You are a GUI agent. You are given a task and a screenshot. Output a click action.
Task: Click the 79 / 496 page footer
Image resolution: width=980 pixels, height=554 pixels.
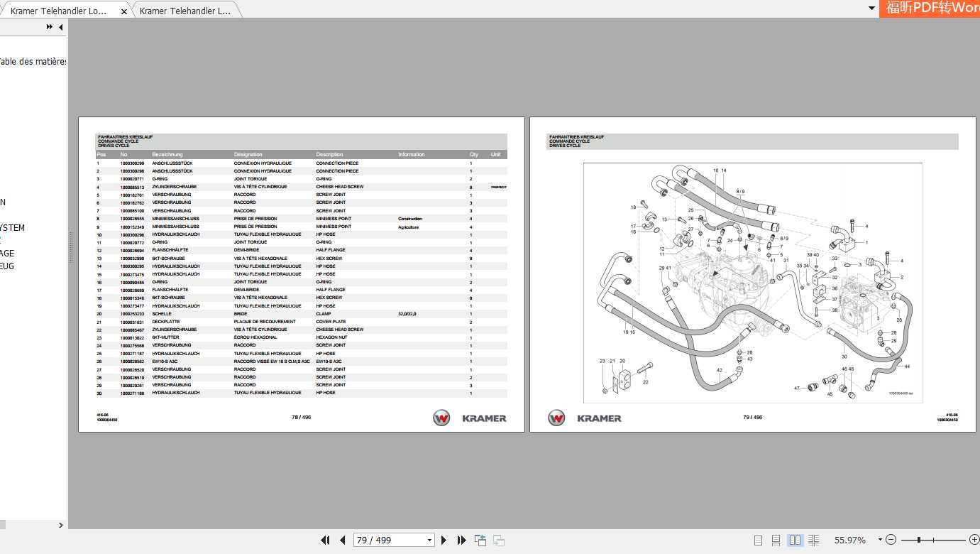[752, 417]
